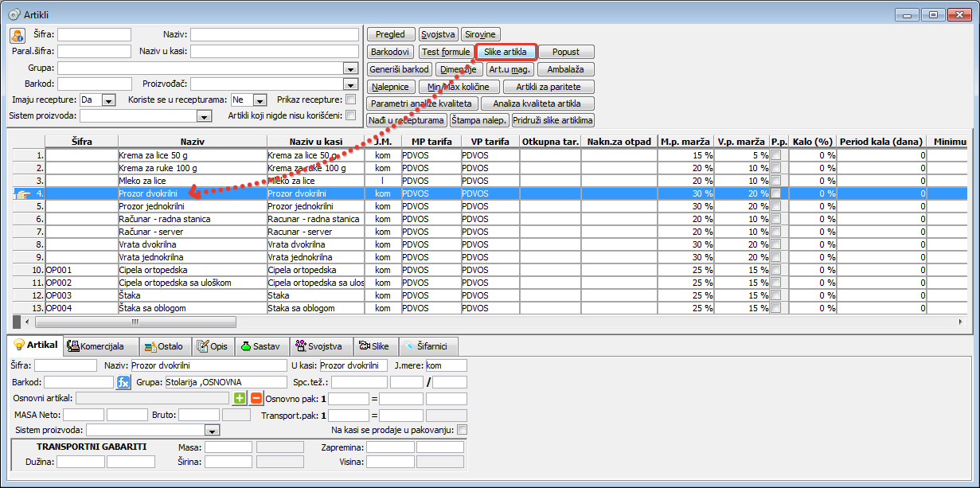This screenshot has width=980, height=488.
Task: Open the Proizvođač dropdown list
Action: (x=350, y=84)
